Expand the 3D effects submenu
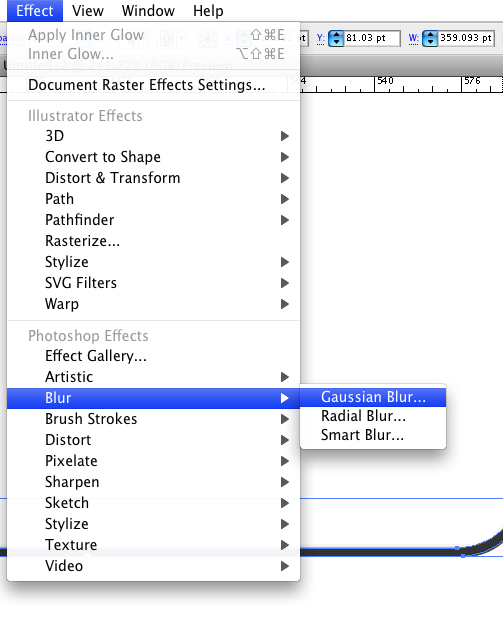503x634 pixels. click(153, 136)
